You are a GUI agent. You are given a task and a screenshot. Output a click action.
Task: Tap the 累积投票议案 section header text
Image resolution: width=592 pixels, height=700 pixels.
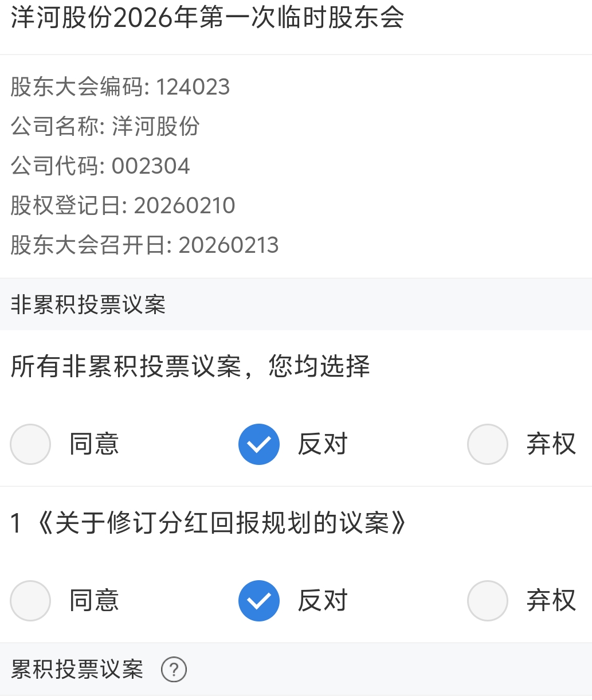click(77, 670)
